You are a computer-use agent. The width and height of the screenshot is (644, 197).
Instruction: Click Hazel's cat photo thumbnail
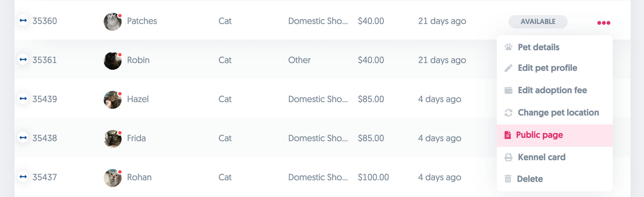pyautogui.click(x=113, y=100)
